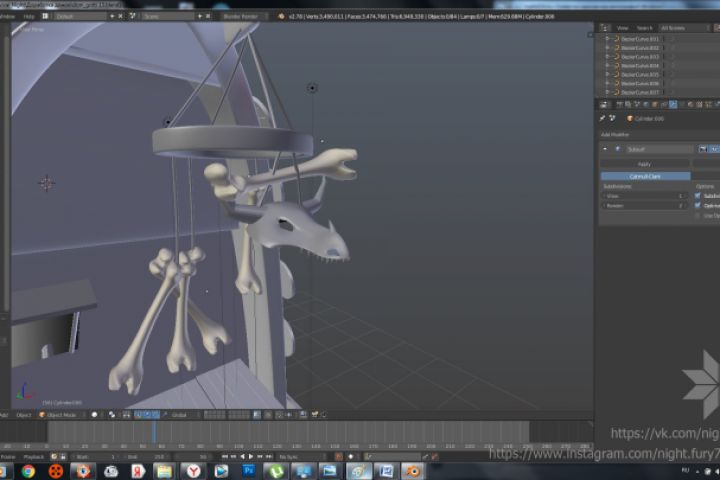Screen dimensions: 720x480
Task: Click the insert keyframe key icon
Action: click(425, 457)
